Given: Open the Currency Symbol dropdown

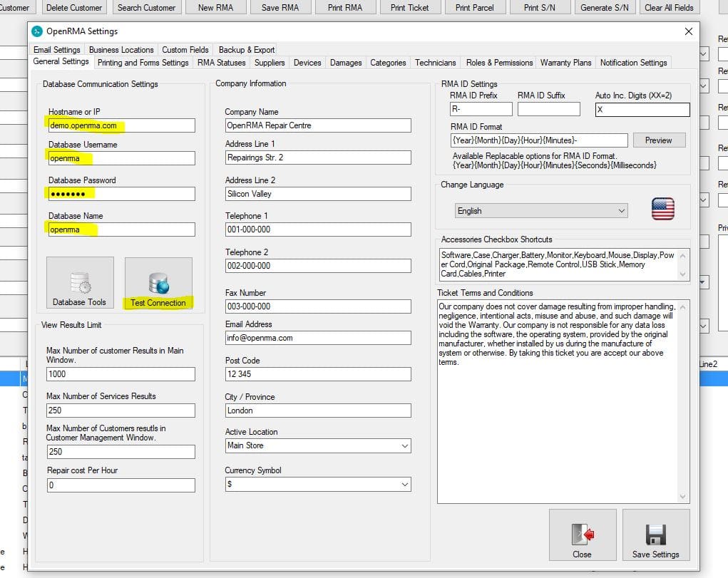Looking at the screenshot, I should click(317, 484).
